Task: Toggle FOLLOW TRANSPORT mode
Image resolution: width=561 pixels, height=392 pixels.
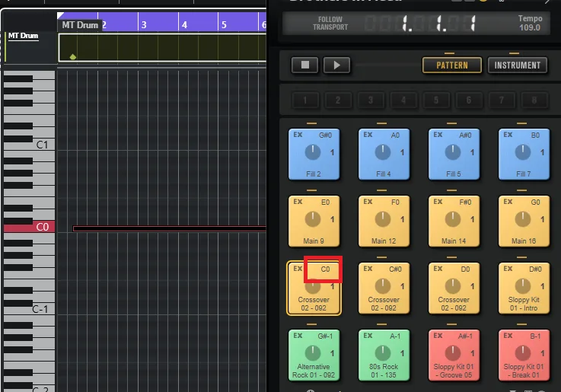Action: point(330,24)
